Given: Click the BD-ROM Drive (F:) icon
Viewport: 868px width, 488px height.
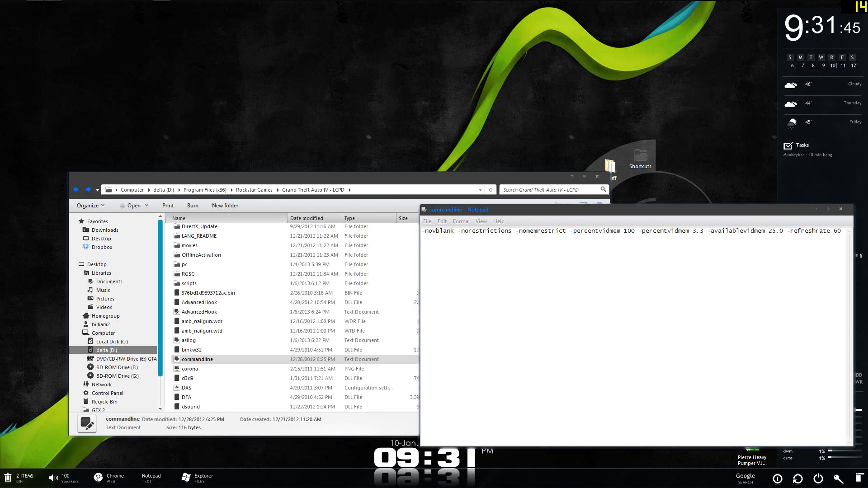Looking at the screenshot, I should point(90,367).
